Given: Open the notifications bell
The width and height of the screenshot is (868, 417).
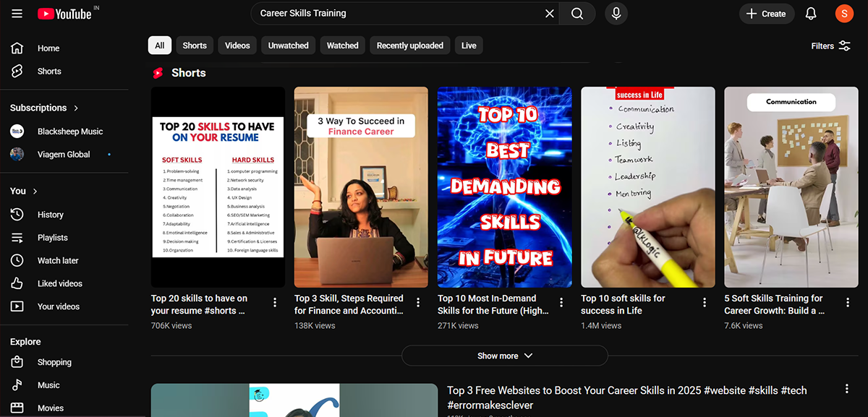Looking at the screenshot, I should pyautogui.click(x=811, y=14).
